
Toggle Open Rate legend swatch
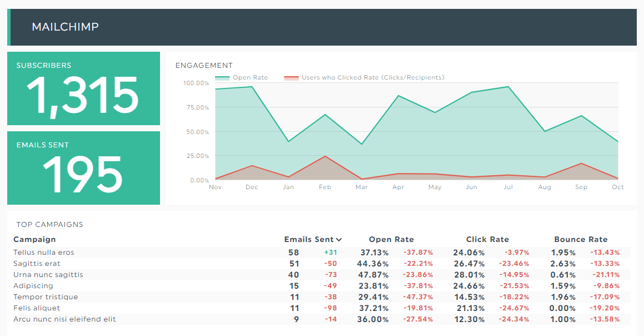click(x=222, y=78)
